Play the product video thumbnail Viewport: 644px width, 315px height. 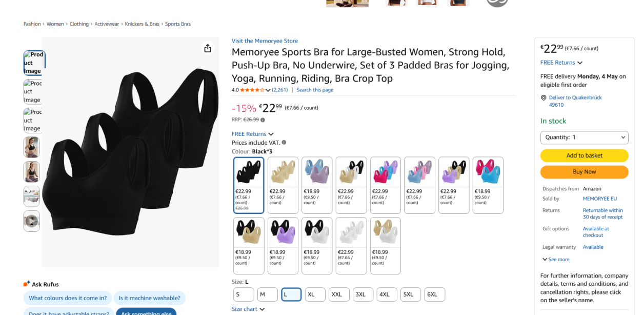[x=32, y=221]
